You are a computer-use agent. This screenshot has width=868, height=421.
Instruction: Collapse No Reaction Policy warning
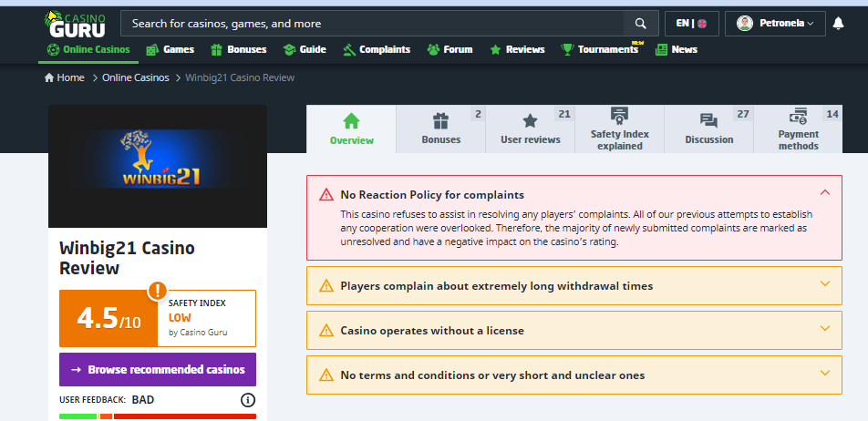tap(825, 193)
